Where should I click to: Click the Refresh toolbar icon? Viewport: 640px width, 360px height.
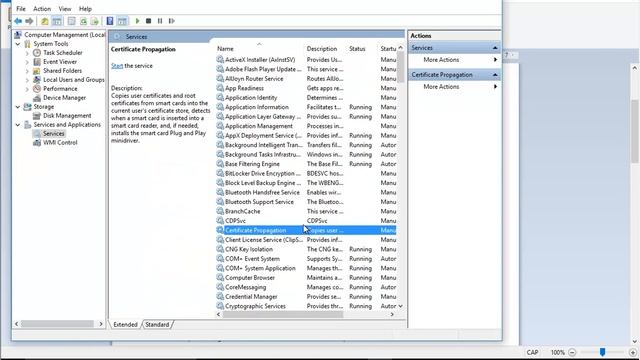[x=83, y=21]
